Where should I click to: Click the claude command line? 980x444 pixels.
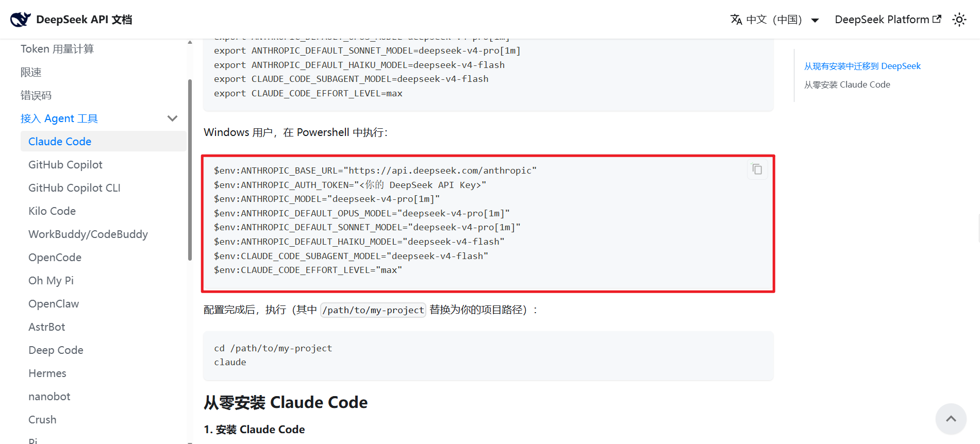pos(230,362)
